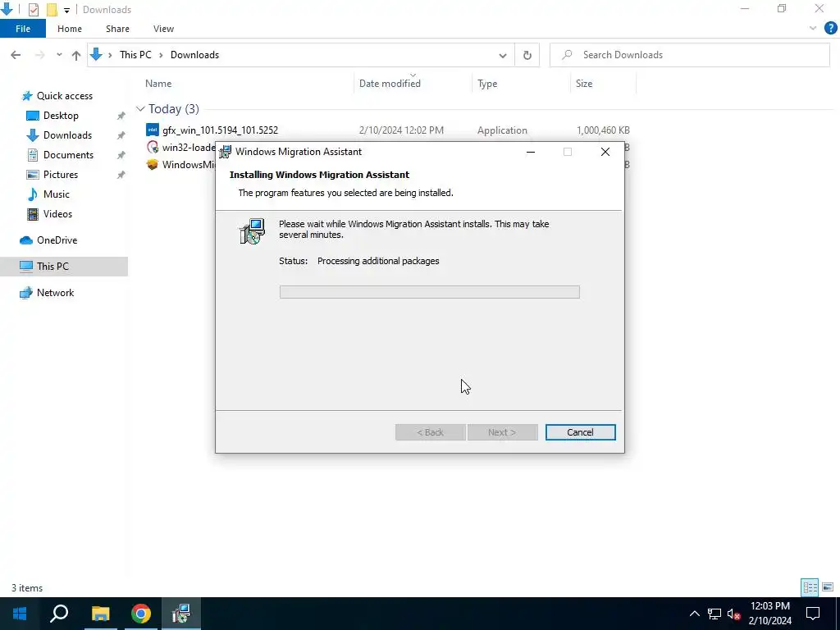Viewport: 840px width, 630px height.
Task: Sort files by the Size column
Action: point(584,84)
